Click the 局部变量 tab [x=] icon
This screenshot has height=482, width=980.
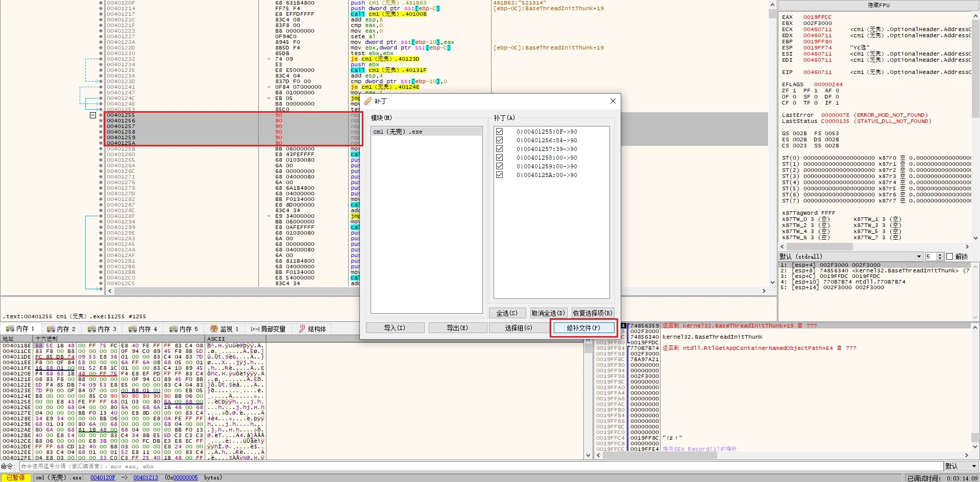[x=255, y=329]
